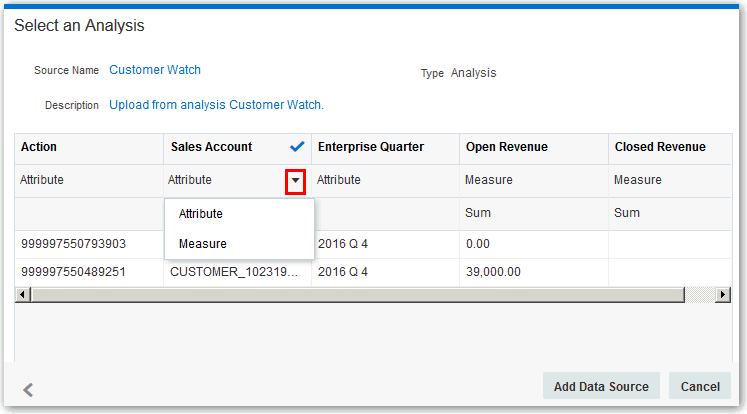This screenshot has width=747, height=414.
Task: Click 2016 Q 4 in the 0.00 row
Action: point(385,244)
